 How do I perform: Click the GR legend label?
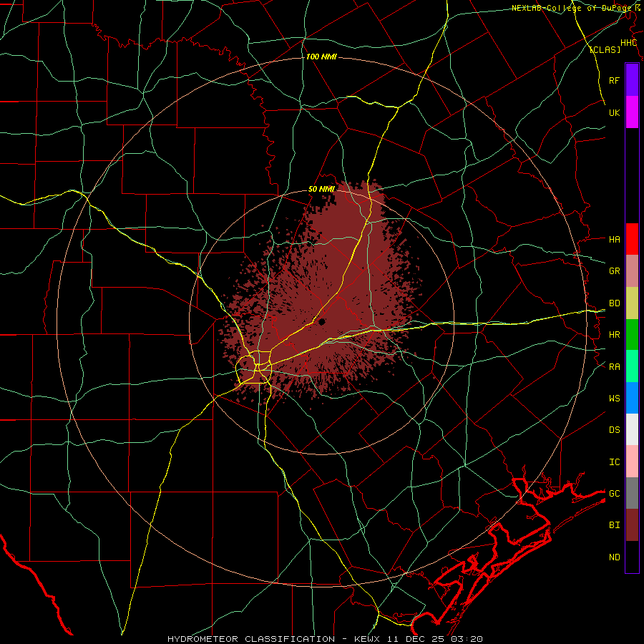click(x=614, y=271)
